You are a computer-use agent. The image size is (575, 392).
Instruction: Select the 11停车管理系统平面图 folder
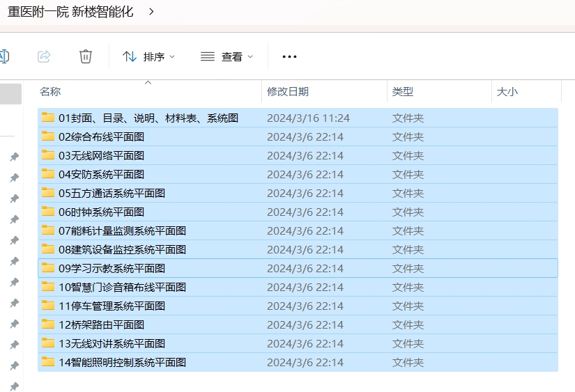(x=112, y=306)
